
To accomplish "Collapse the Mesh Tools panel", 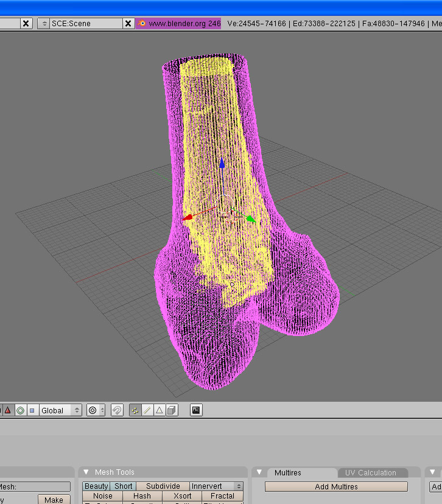I will (x=86, y=472).
